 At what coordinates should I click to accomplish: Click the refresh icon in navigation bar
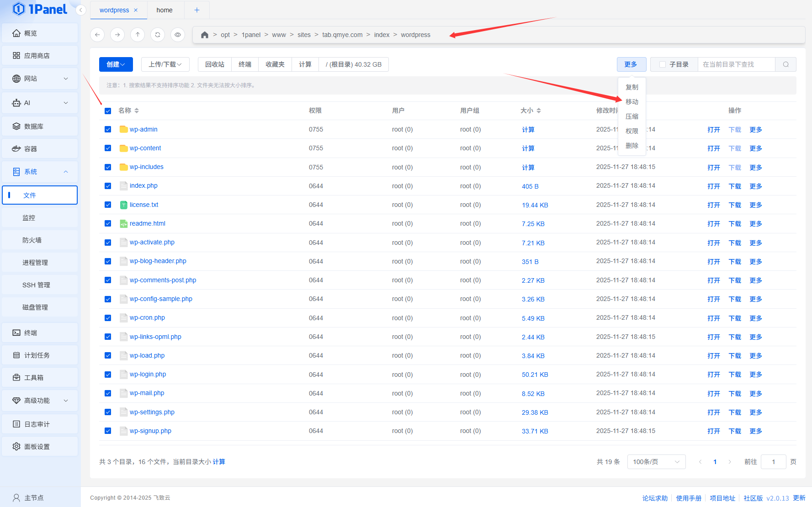(x=158, y=35)
